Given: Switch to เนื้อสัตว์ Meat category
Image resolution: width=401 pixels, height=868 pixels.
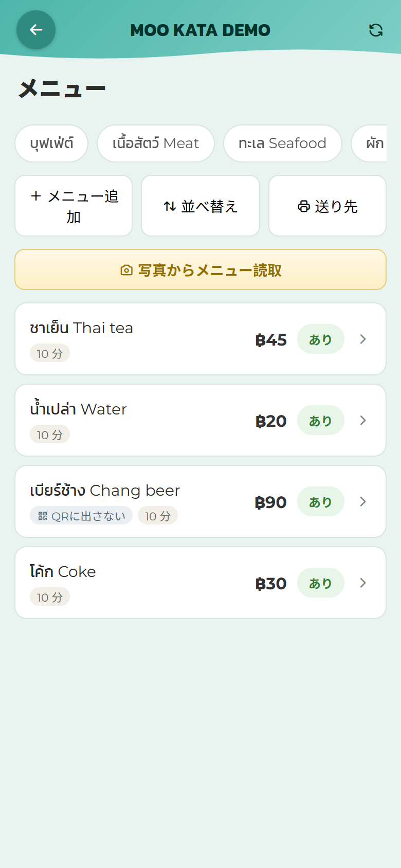Looking at the screenshot, I should tap(156, 143).
